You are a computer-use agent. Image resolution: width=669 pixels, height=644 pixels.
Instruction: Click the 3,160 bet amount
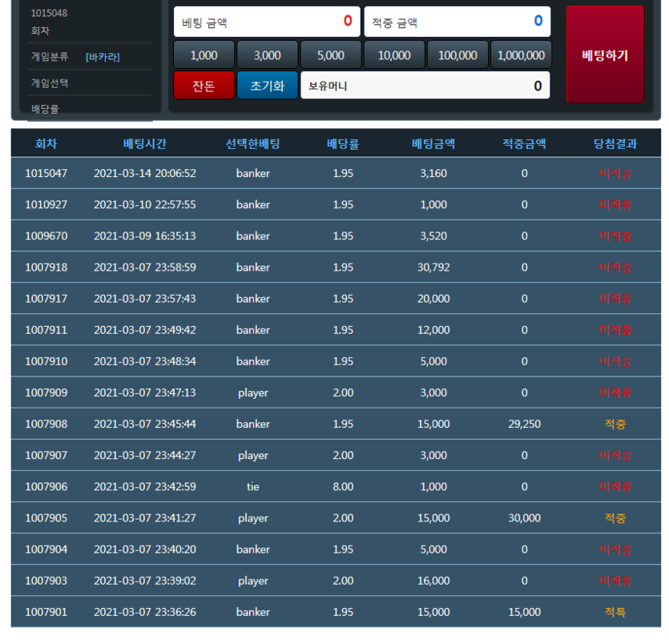pyautogui.click(x=433, y=173)
